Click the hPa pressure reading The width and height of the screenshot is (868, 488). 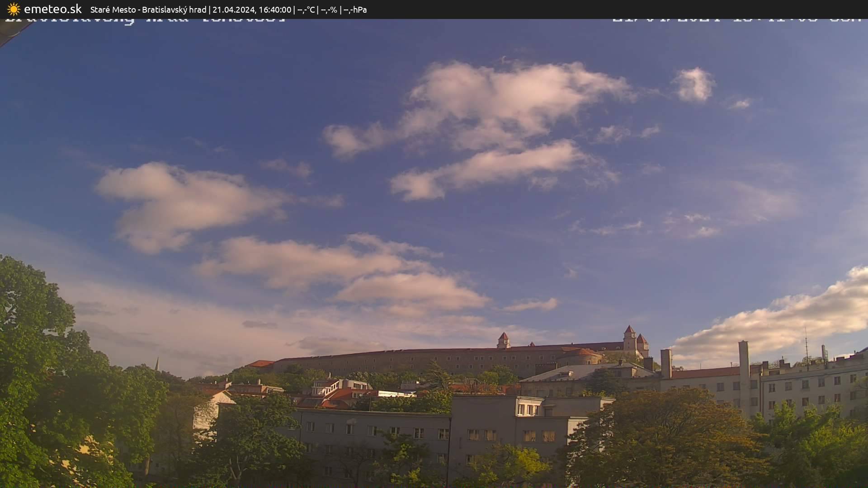pos(355,9)
